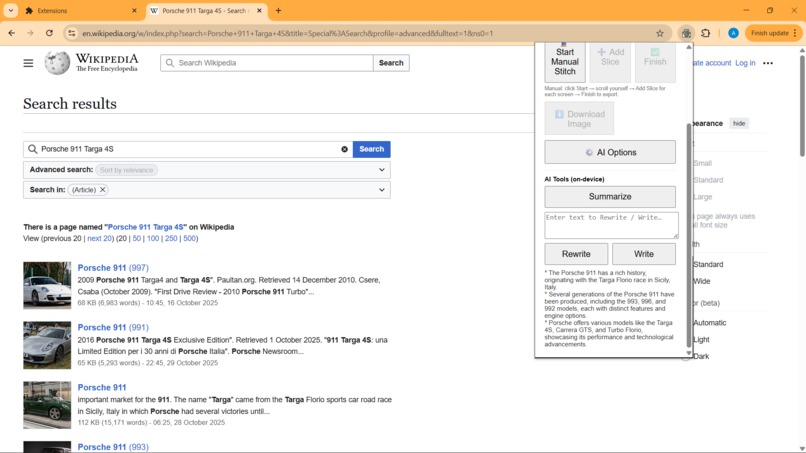Show 250 results per page
Image resolution: width=806 pixels, height=453 pixels.
[x=171, y=239]
